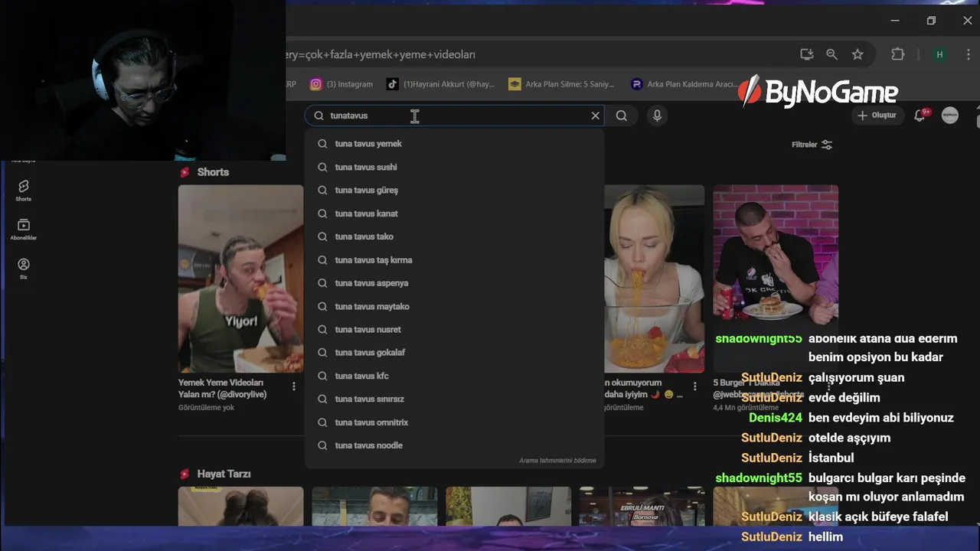This screenshot has height=551, width=980.
Task: Click the Hayat Tarzı section heading
Action: click(x=224, y=474)
